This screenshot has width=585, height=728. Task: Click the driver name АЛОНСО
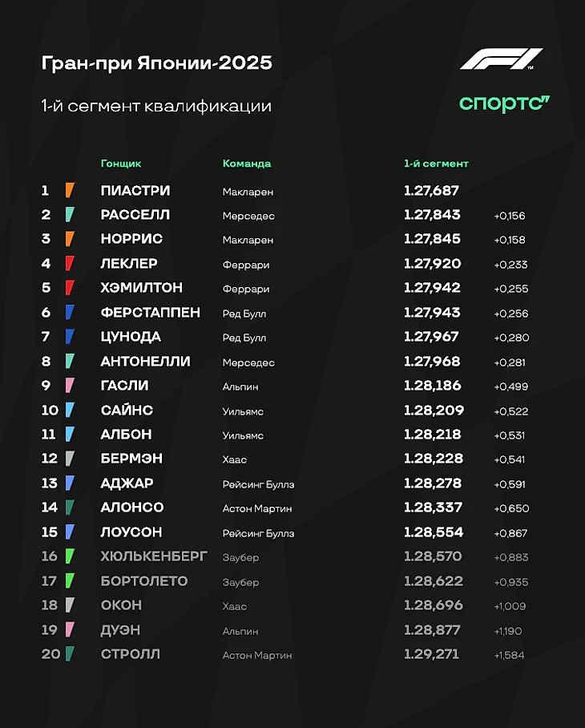click(132, 507)
